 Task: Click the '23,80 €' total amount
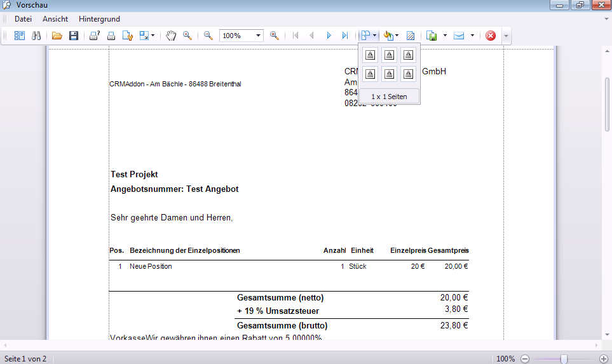454,325
